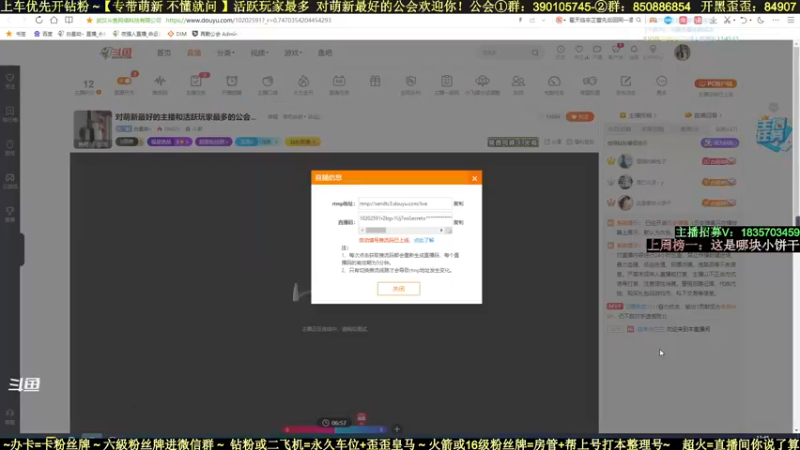This screenshot has width=800, height=450.
Task: Open 鱼吧 in the site navigation
Action: pos(325,53)
